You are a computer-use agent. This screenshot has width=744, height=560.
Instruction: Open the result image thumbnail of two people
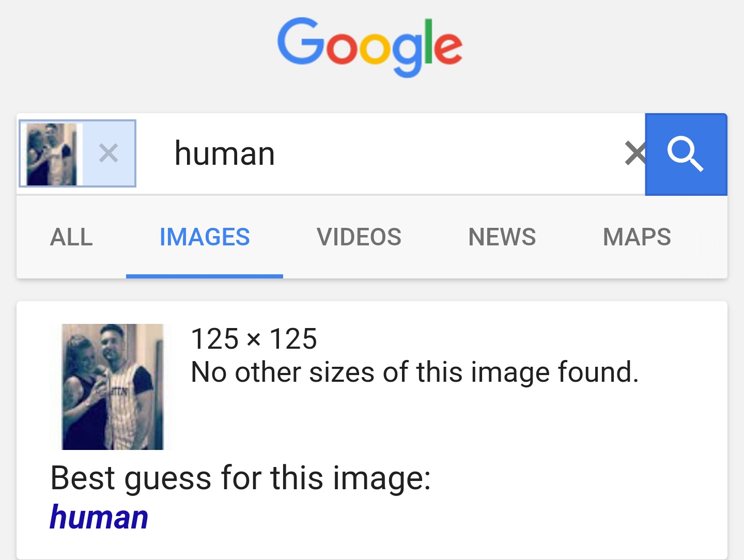[x=113, y=387]
